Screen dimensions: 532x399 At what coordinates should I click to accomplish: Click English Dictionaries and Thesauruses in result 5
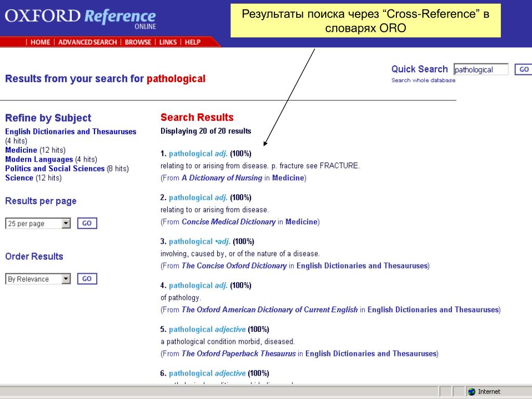pyautogui.click(x=371, y=353)
